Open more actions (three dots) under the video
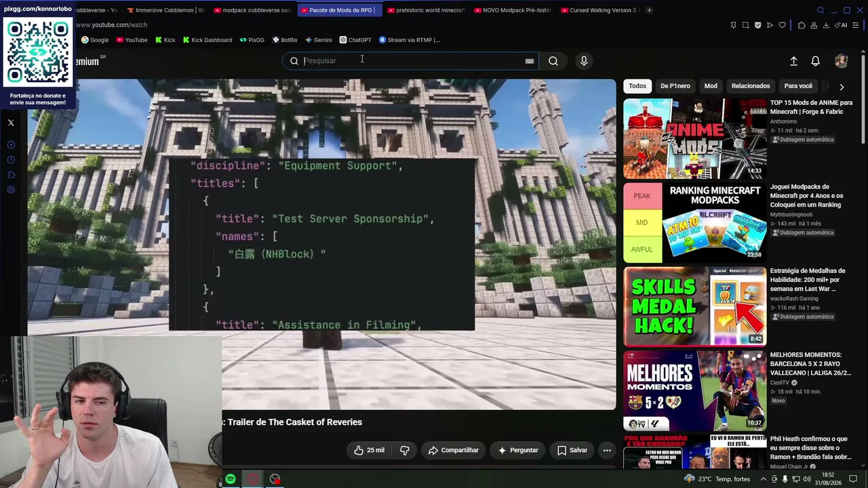 tap(607, 450)
